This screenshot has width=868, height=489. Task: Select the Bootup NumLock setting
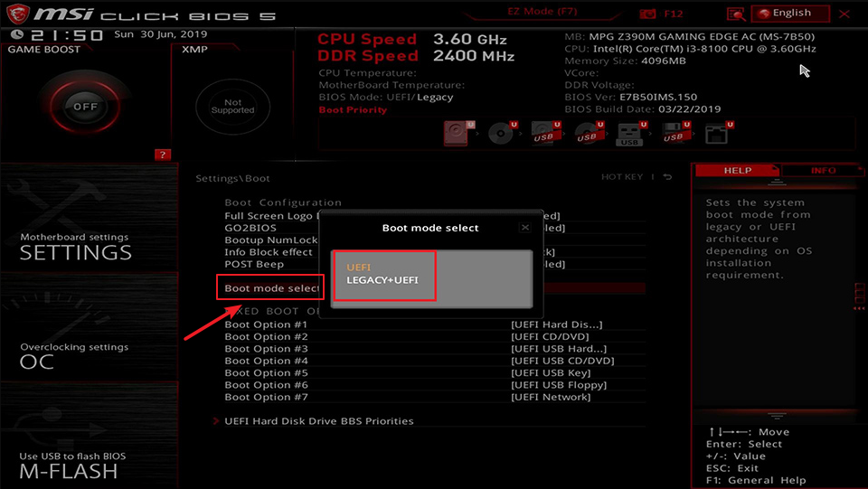[x=270, y=240]
